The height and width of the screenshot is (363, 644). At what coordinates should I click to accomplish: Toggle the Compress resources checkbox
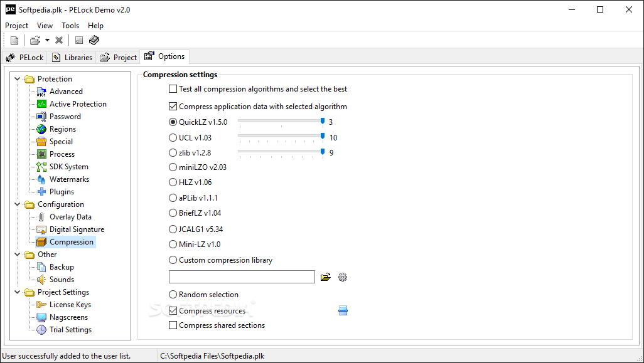173,311
